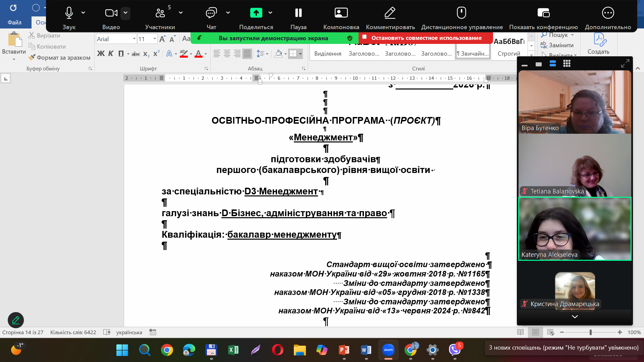This screenshot has height=362, width=644.
Task: Expand more video participants chevron
Action: 575,317
